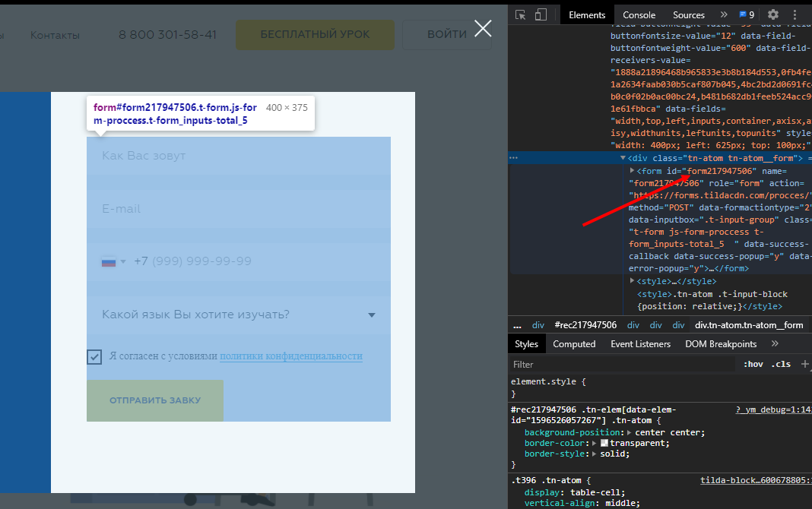Open DevTools settings gear
The width and height of the screenshot is (812, 509).
point(773,14)
